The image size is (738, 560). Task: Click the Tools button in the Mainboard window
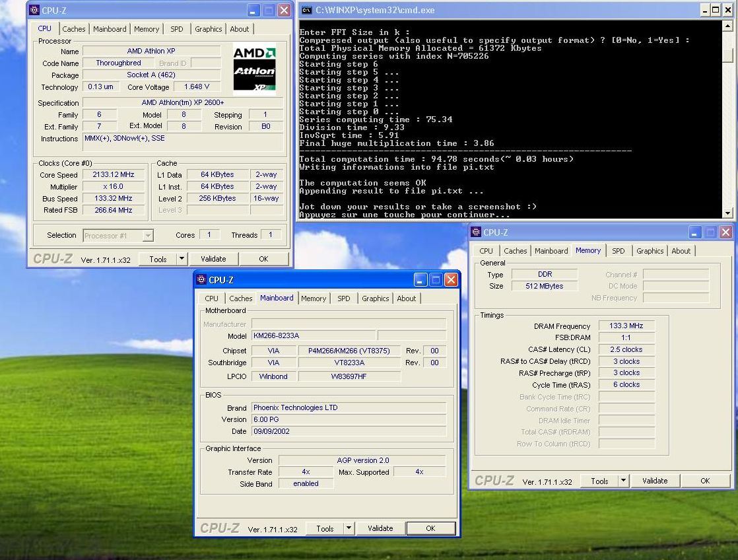tap(325, 528)
